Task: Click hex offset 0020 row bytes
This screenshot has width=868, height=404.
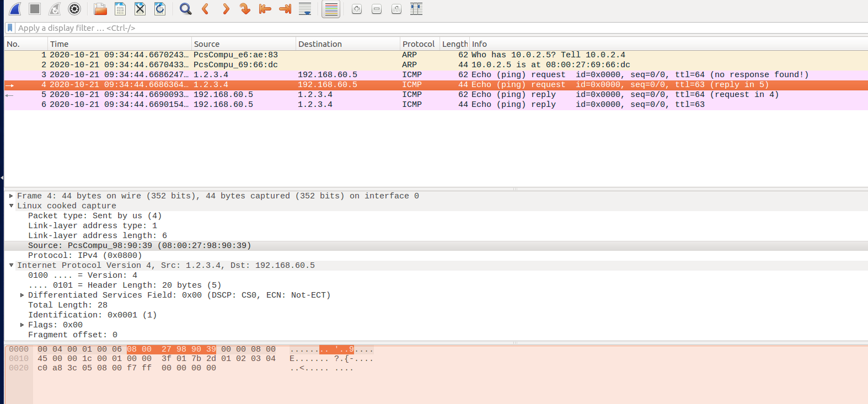Action: (127, 368)
